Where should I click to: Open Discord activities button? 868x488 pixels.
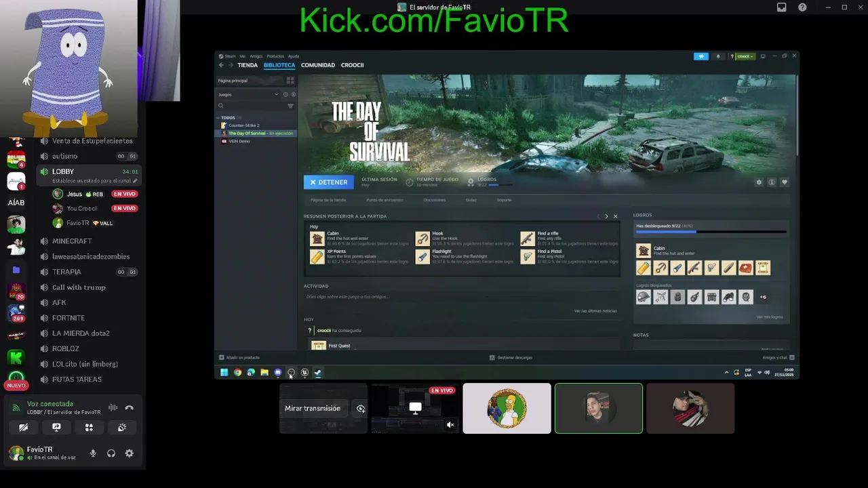(x=89, y=427)
